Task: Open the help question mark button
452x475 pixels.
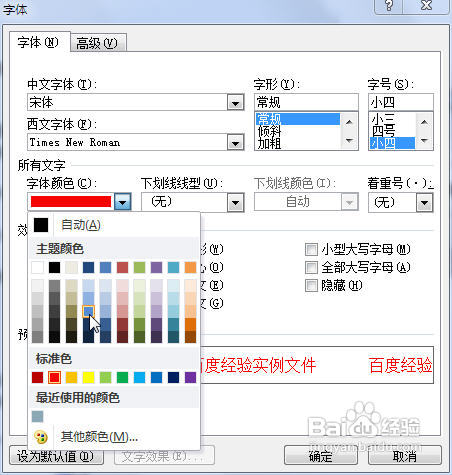Action: click(389, 6)
